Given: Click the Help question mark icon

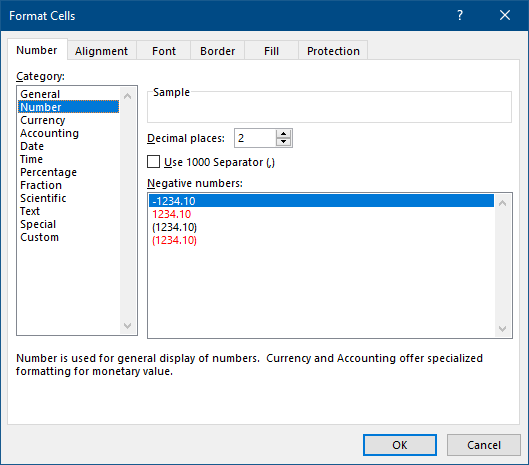Looking at the screenshot, I should pyautogui.click(x=460, y=15).
